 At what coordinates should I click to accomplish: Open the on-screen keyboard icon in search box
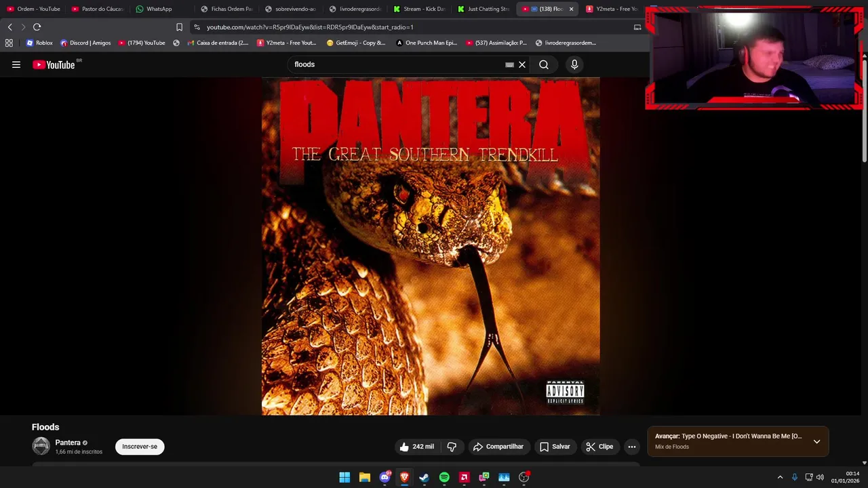[x=509, y=64]
